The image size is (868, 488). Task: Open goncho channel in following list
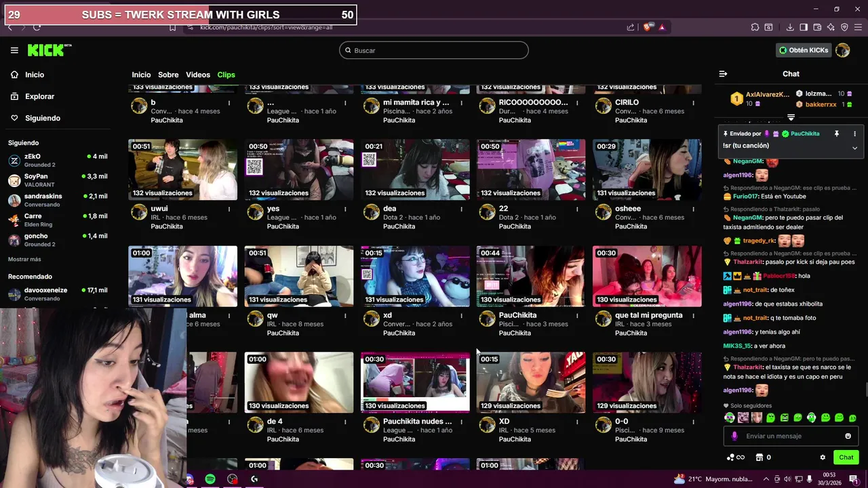click(x=58, y=240)
